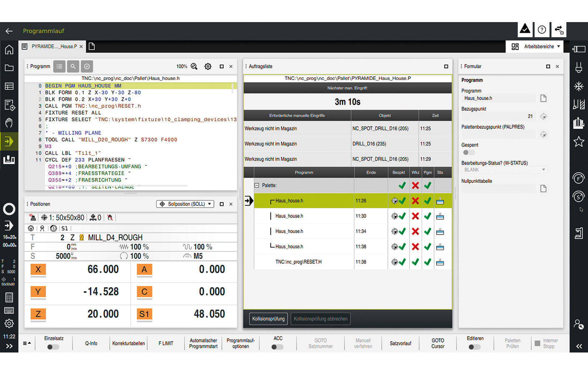Toggle the Einzelsatz switch
The image size is (588, 375).
tap(53, 347)
